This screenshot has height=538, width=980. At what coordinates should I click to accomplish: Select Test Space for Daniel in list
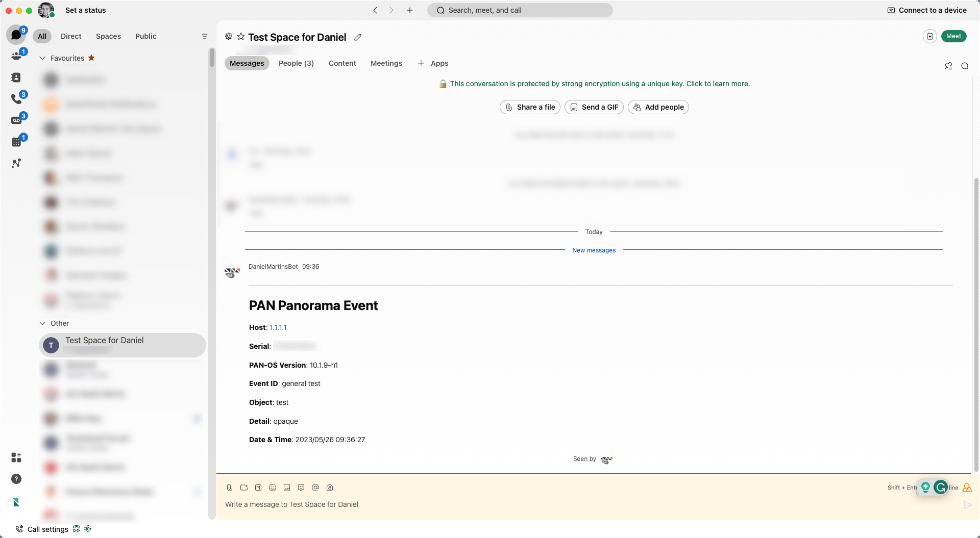pos(122,345)
